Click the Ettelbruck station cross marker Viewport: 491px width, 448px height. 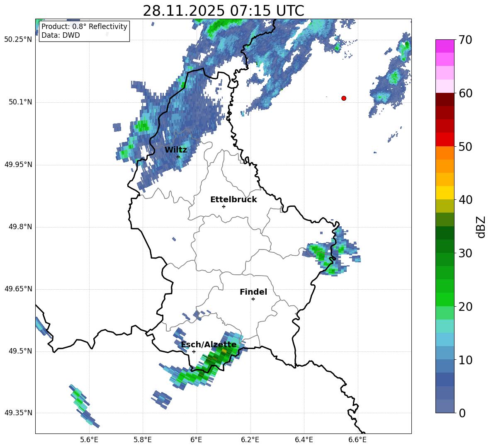[x=224, y=206]
